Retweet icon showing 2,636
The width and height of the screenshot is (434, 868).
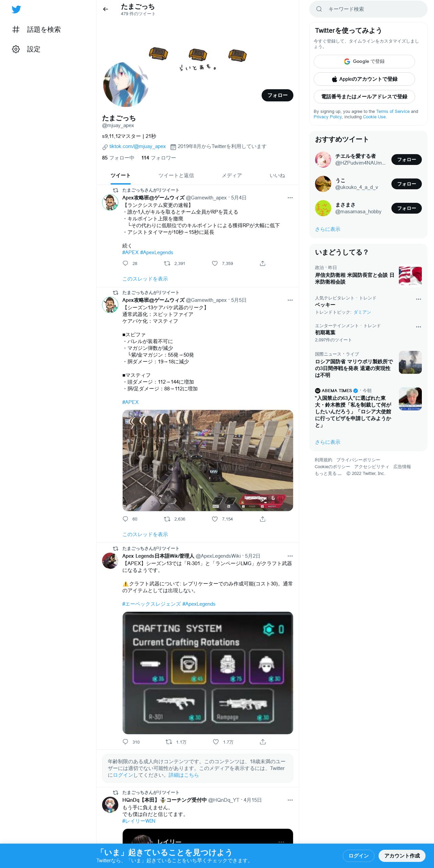(x=167, y=519)
